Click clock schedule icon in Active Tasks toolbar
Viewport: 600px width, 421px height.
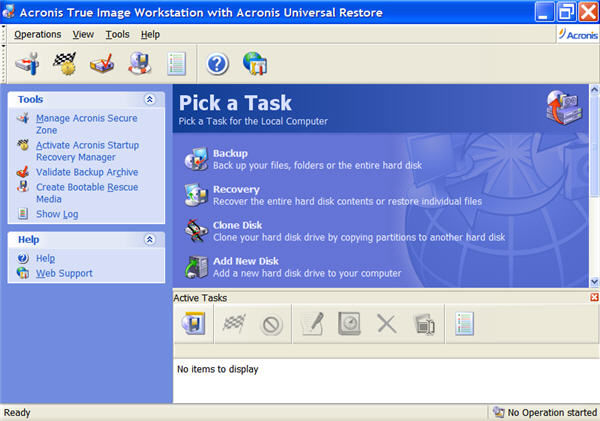click(349, 324)
